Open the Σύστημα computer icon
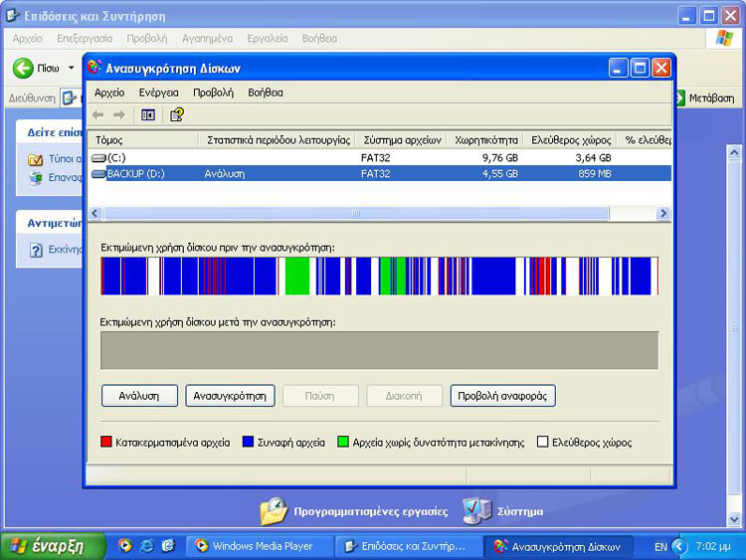 point(477,511)
